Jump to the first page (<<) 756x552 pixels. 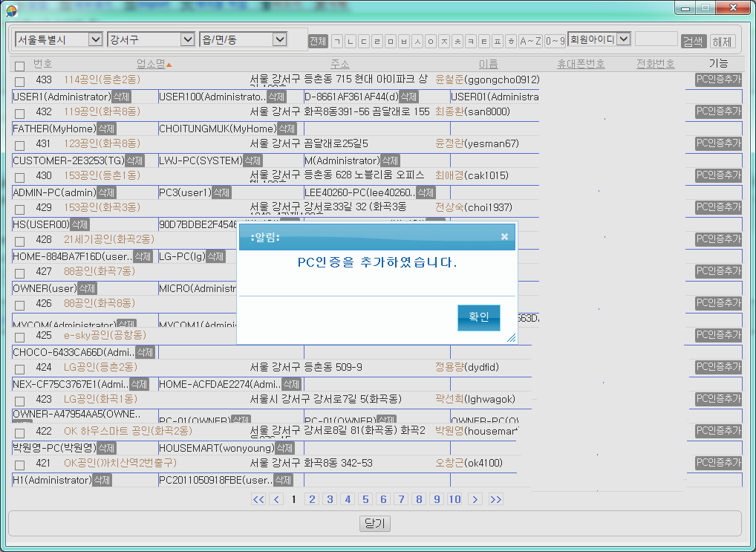pyautogui.click(x=258, y=499)
